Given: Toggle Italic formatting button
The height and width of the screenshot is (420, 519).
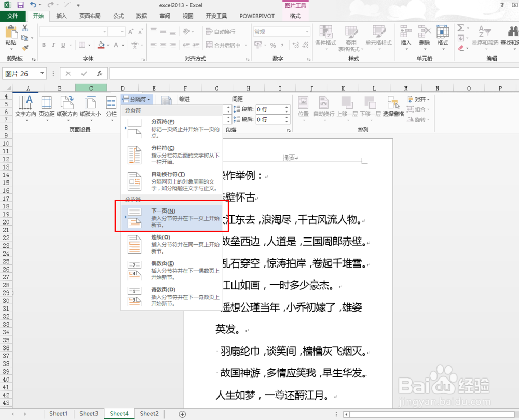Looking at the screenshot, I should coord(53,45).
